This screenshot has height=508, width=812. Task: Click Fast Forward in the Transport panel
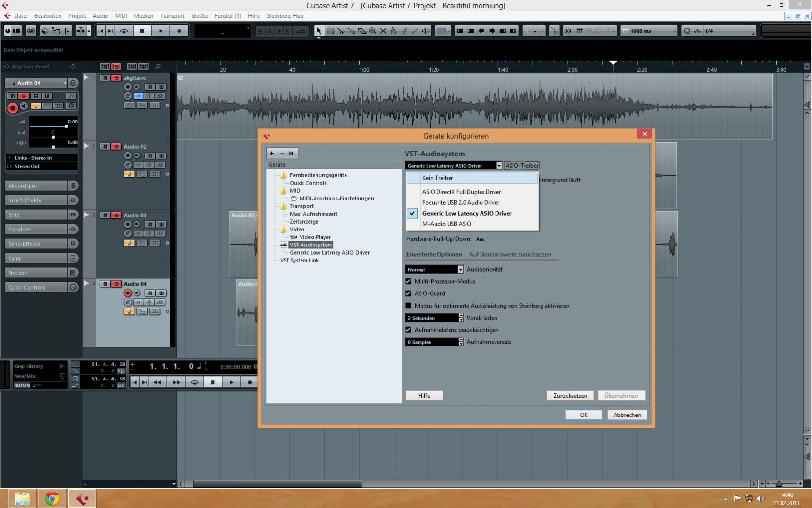(x=176, y=382)
